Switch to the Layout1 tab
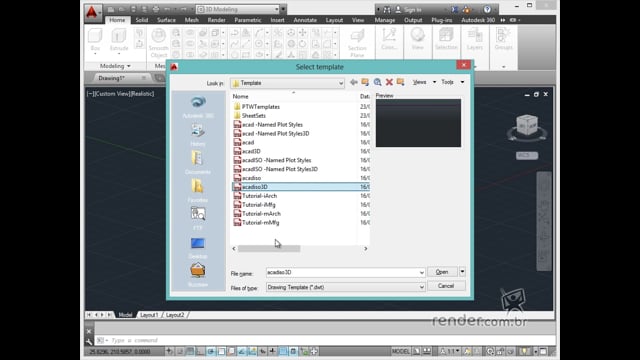The height and width of the screenshot is (360, 640). click(x=149, y=315)
